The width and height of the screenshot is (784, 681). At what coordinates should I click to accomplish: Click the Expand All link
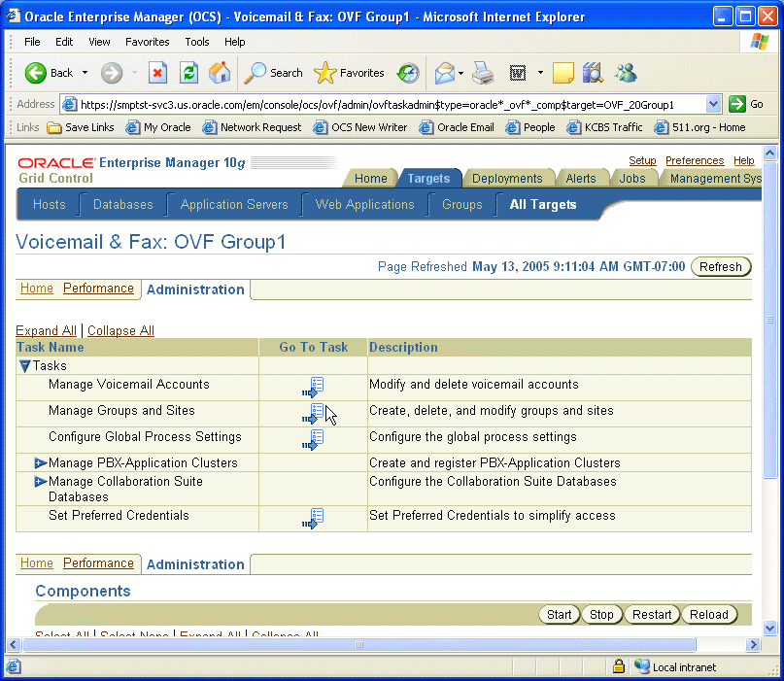point(46,330)
